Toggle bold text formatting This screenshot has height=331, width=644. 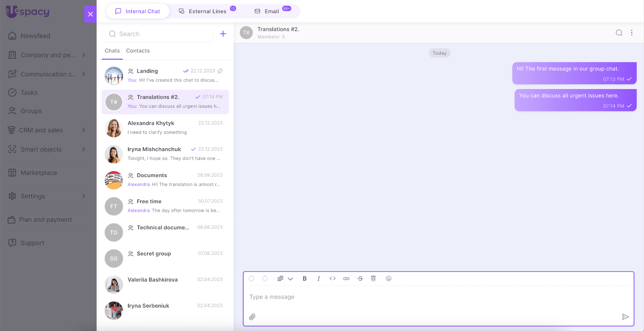pyautogui.click(x=305, y=279)
